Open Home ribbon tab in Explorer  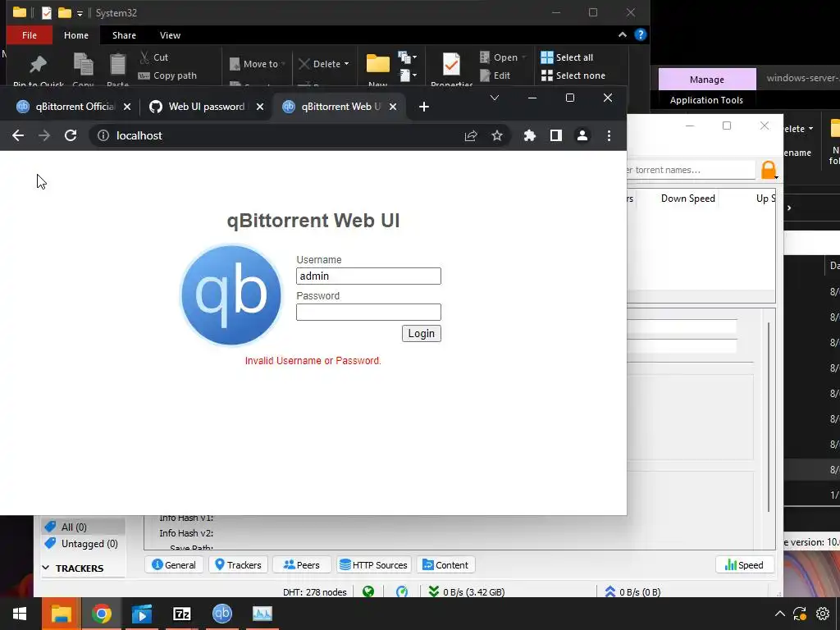click(76, 35)
